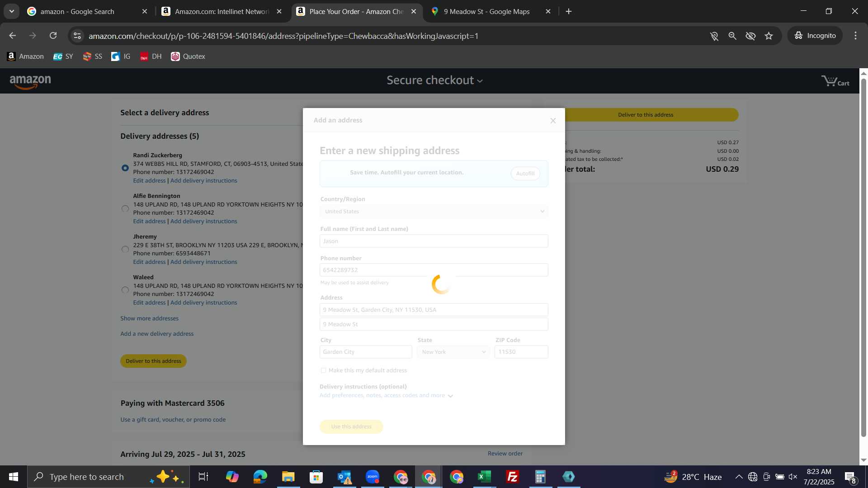Click Review order link
The image size is (868, 488).
(x=505, y=454)
